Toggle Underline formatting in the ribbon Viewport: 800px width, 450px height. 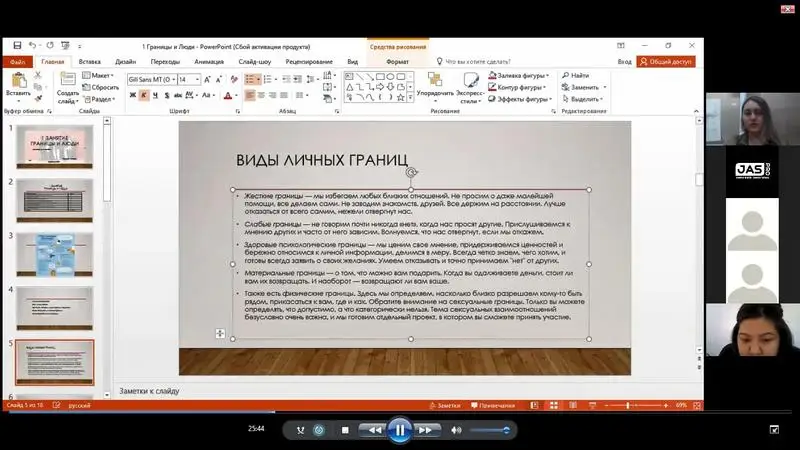point(156,95)
